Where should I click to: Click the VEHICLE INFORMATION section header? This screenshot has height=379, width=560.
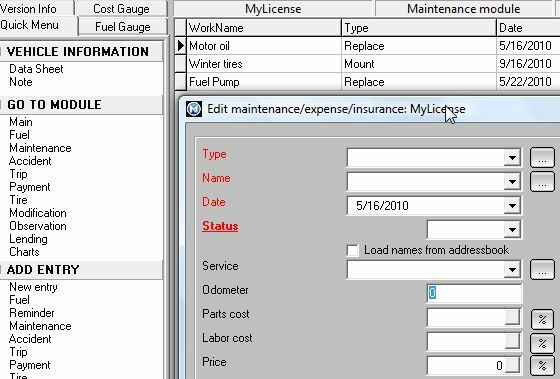[x=81, y=51]
